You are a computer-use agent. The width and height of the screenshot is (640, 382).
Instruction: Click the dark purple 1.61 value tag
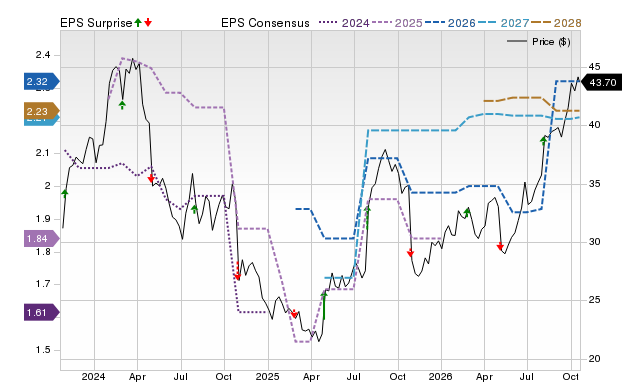pos(41,313)
